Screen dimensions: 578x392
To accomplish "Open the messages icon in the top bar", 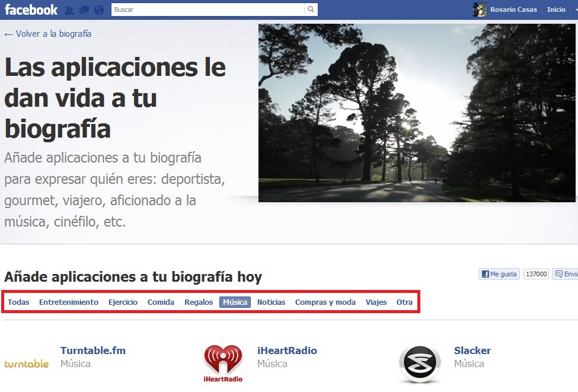I will pyautogui.click(x=84, y=10).
